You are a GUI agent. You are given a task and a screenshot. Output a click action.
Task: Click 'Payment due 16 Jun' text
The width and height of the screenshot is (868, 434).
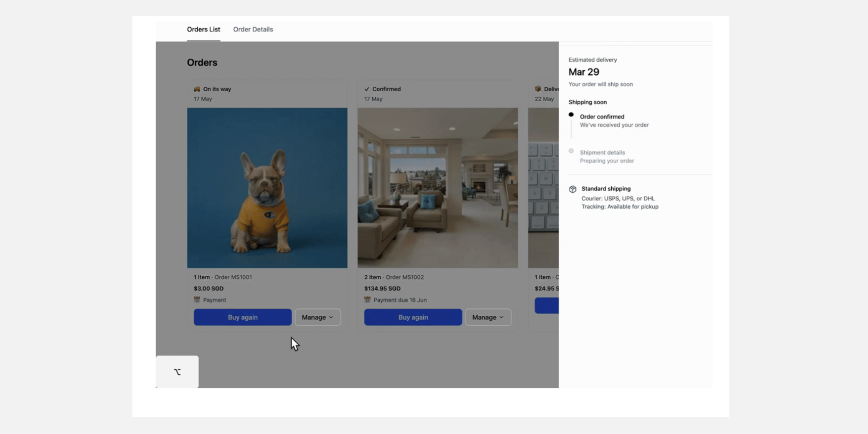tap(400, 300)
